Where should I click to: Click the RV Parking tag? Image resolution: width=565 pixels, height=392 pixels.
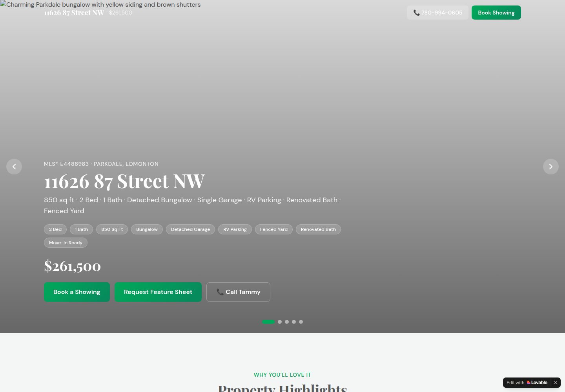[235, 229]
